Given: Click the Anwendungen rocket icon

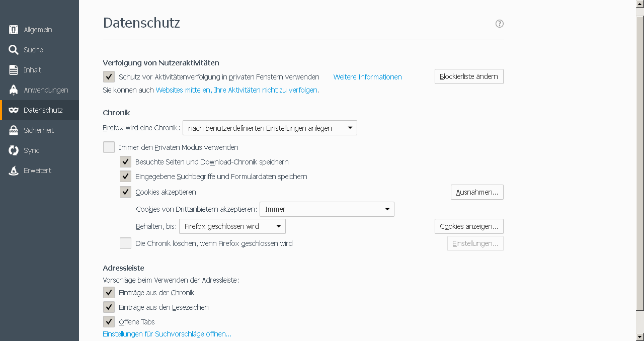Looking at the screenshot, I should (14, 90).
